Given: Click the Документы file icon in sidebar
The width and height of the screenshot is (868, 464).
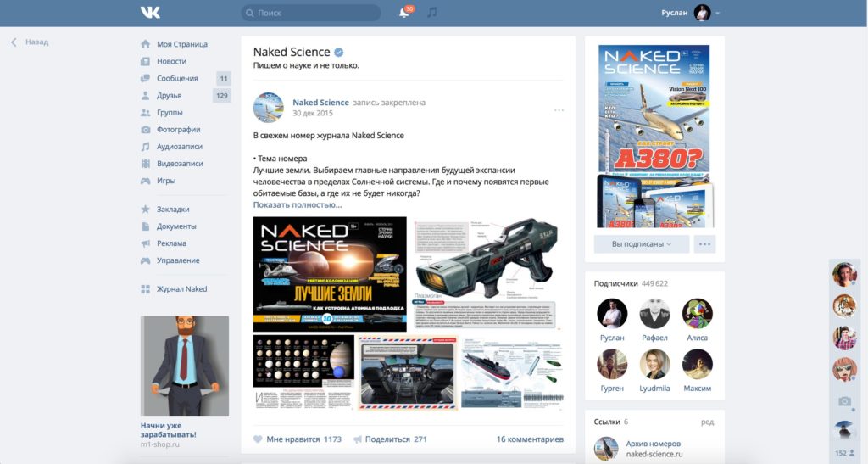Looking at the screenshot, I should point(145,226).
